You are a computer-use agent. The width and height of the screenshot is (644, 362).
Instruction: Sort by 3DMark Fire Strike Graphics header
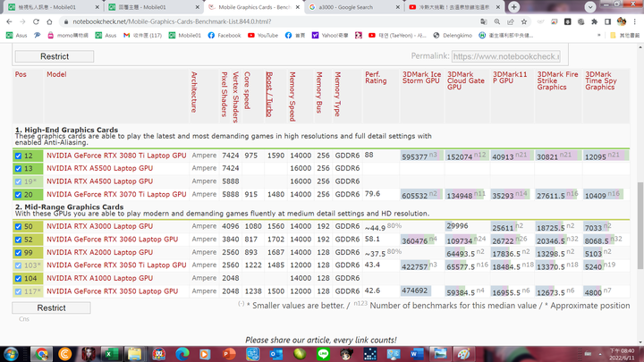tap(557, 80)
